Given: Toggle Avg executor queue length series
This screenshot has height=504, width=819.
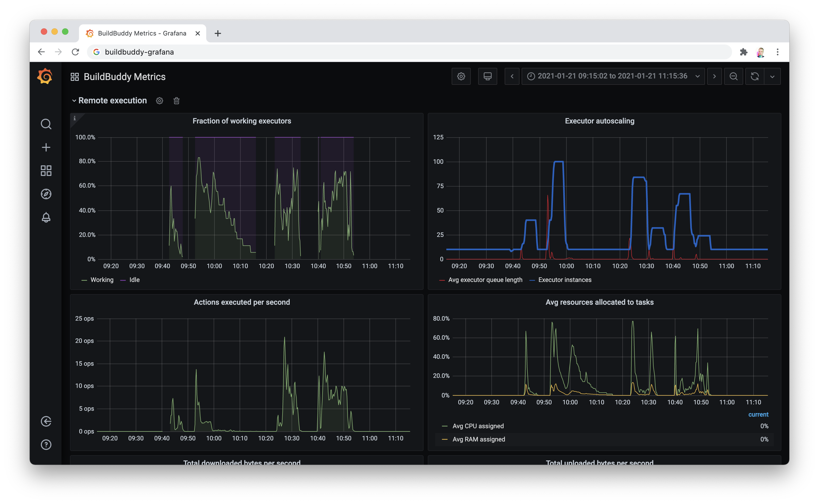Looking at the screenshot, I should (x=485, y=280).
